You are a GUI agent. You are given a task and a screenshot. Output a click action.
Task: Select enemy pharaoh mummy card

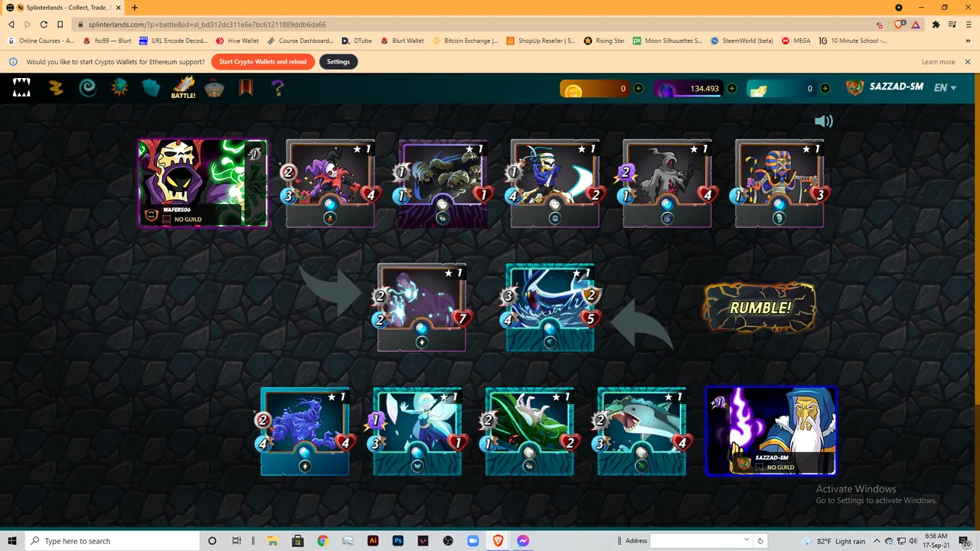tap(780, 184)
